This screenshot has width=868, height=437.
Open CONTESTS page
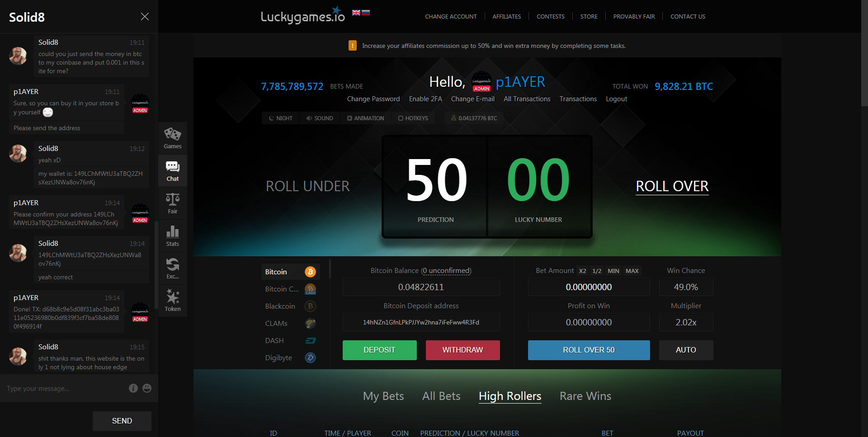coord(550,17)
